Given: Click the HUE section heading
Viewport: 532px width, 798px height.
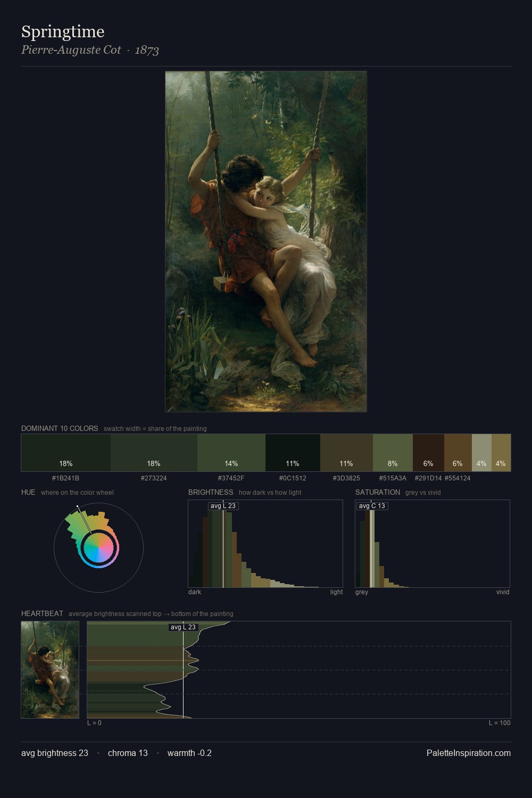Looking at the screenshot, I should pyautogui.click(x=28, y=492).
